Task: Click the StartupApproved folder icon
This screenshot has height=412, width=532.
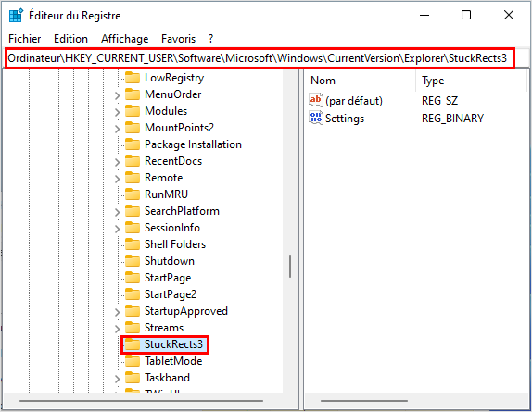Action: pyautogui.click(x=133, y=311)
